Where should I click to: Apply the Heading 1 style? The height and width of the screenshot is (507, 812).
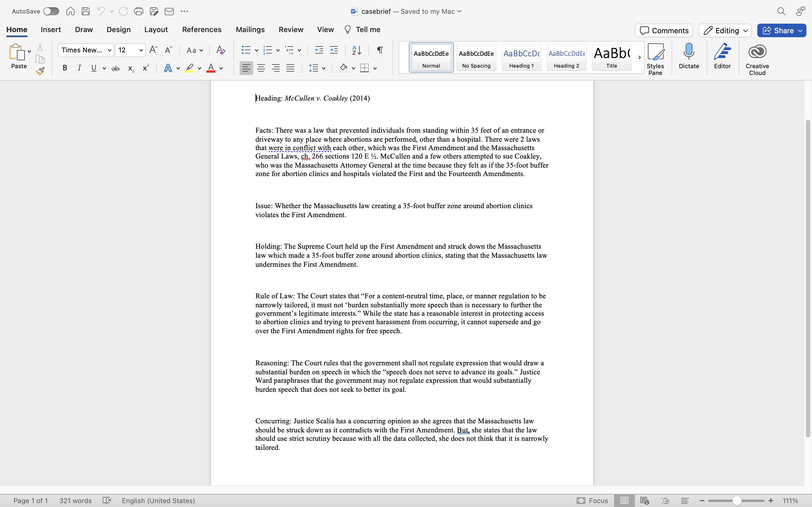[521, 58]
